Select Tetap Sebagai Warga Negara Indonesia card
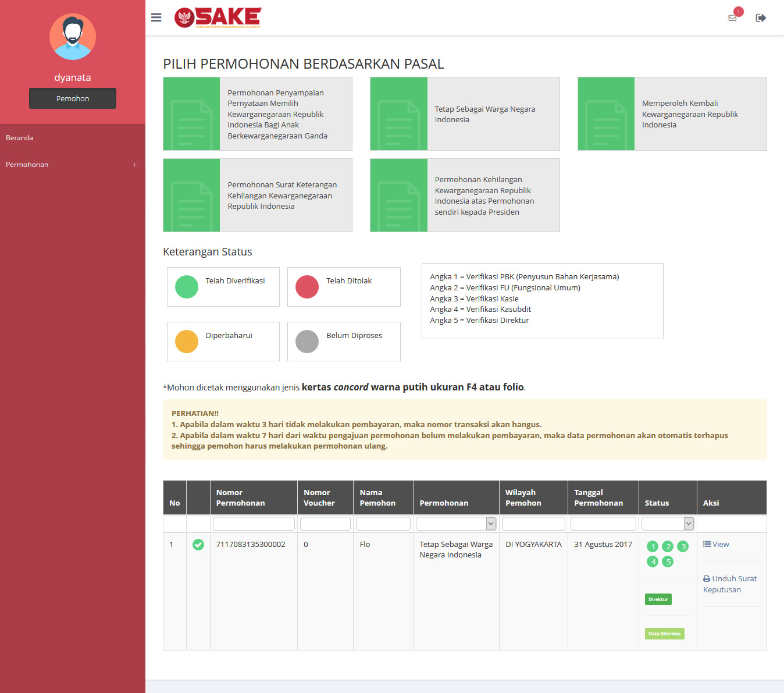The width and height of the screenshot is (784, 693). click(465, 114)
